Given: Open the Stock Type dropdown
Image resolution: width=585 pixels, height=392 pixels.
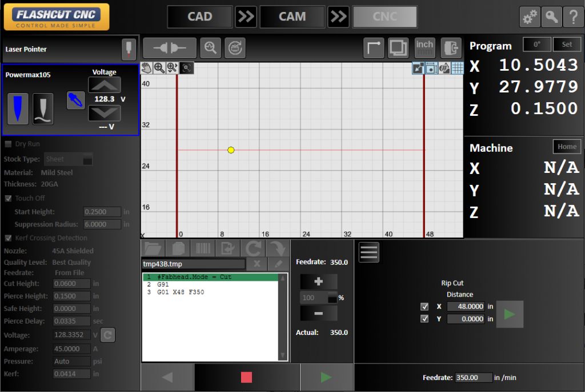Looking at the screenshot, I should coord(68,159).
